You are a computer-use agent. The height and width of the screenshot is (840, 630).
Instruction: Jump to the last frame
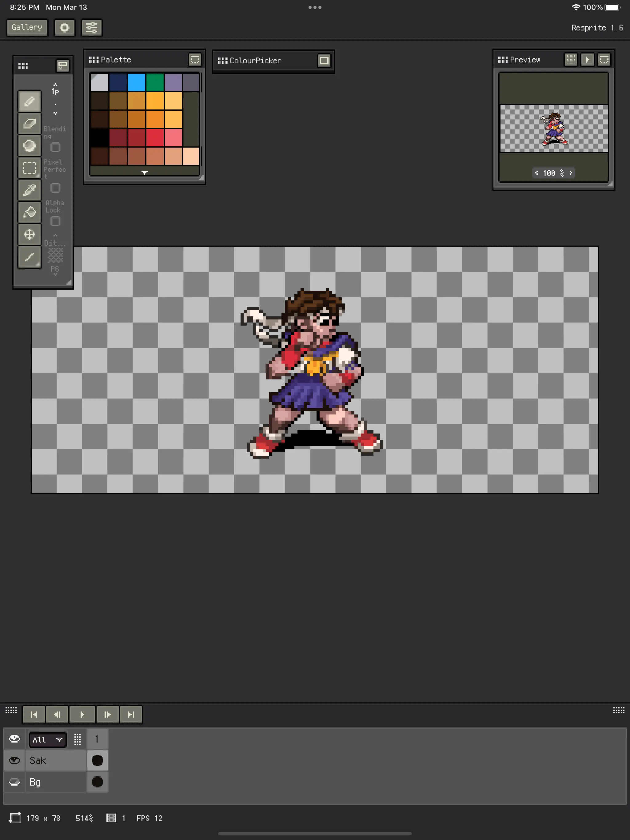click(131, 714)
